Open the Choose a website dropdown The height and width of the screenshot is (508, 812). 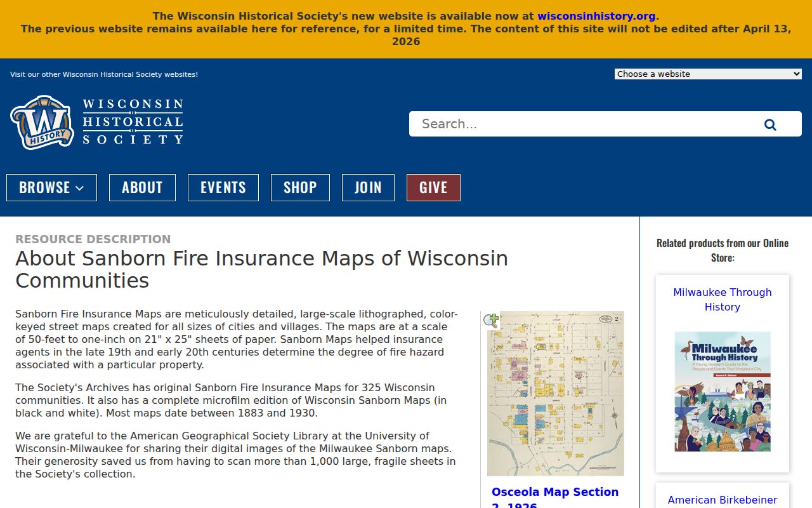click(708, 74)
